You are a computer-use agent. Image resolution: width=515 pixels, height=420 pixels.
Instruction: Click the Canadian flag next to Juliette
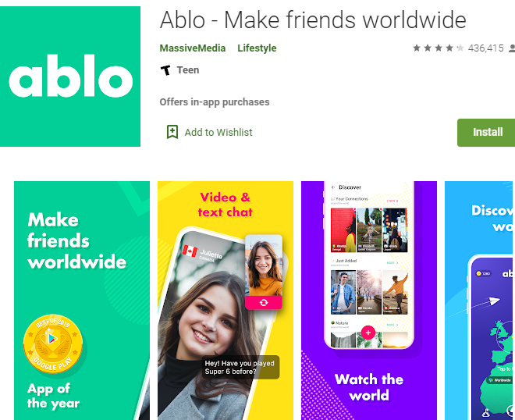(x=190, y=251)
